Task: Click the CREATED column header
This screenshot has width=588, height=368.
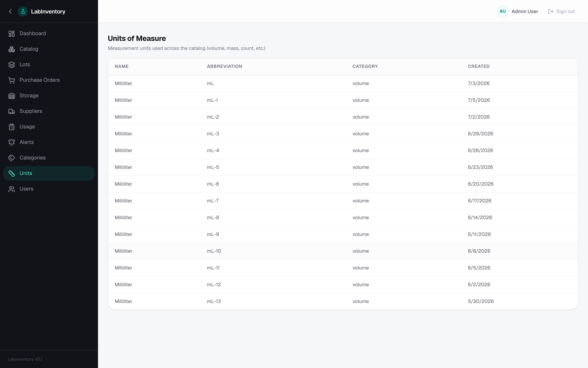Action: [x=479, y=66]
